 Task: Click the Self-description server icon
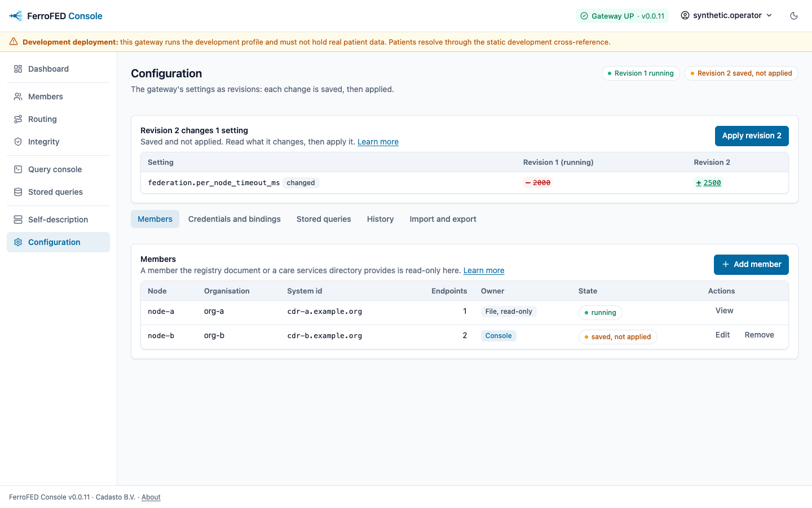click(x=18, y=220)
